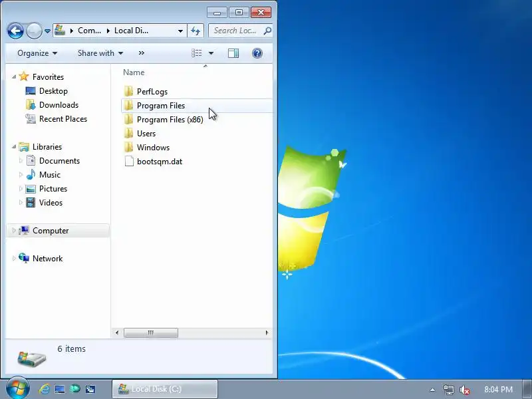The width and height of the screenshot is (532, 399).
Task: Click the fourth pinned window icon on taskbar
Action: tap(90, 389)
